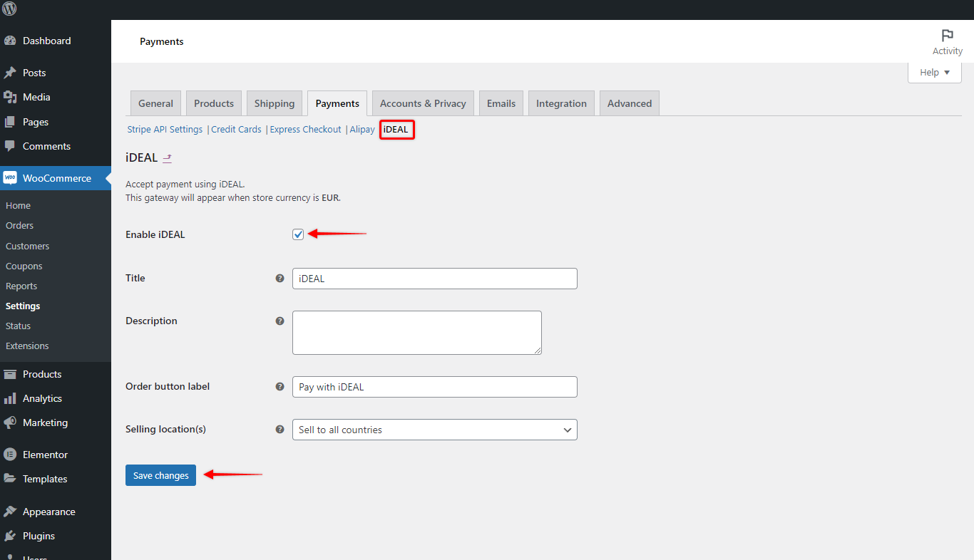Click help icon beside Order button label
Image resolution: width=974 pixels, height=560 pixels.
coord(280,387)
